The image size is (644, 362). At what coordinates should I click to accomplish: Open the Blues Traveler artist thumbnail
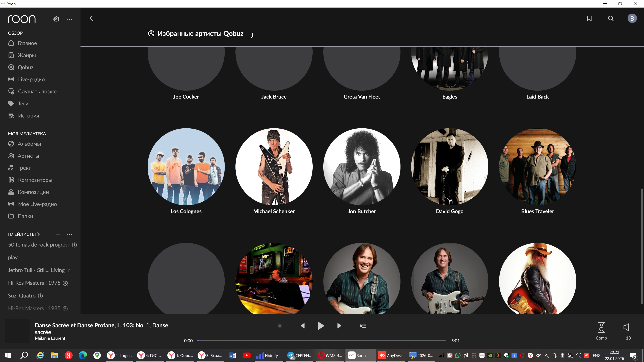click(x=538, y=167)
